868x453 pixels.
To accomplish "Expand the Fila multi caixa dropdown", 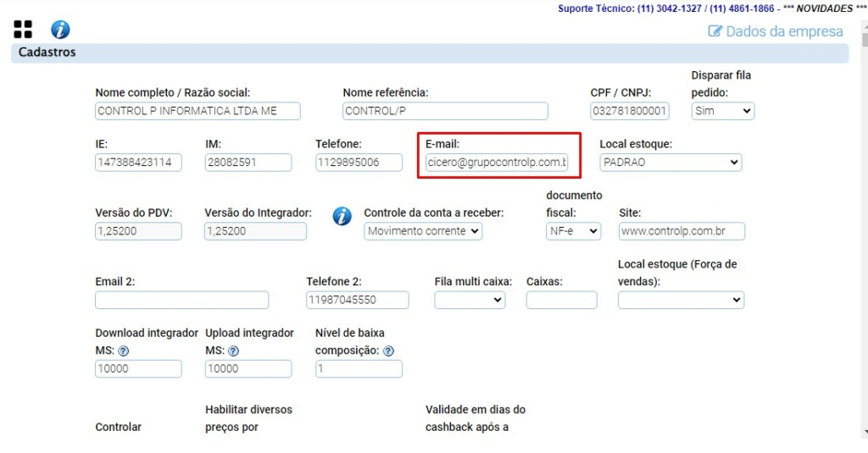I will click(470, 300).
